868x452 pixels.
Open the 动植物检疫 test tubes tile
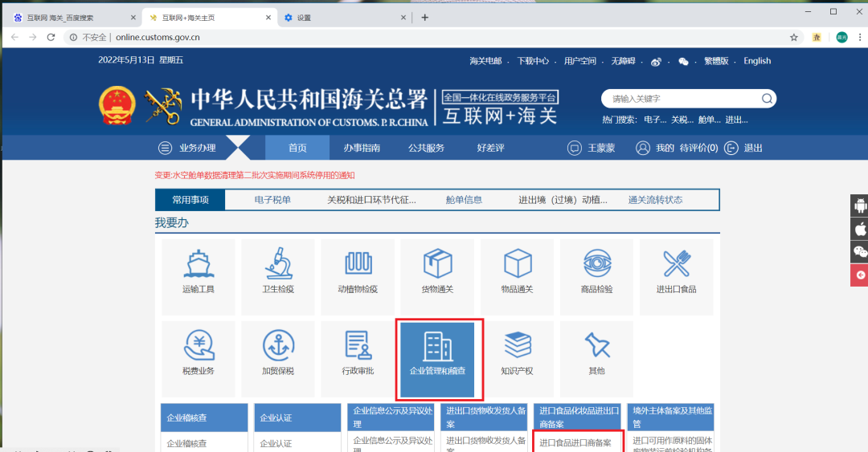point(358,275)
